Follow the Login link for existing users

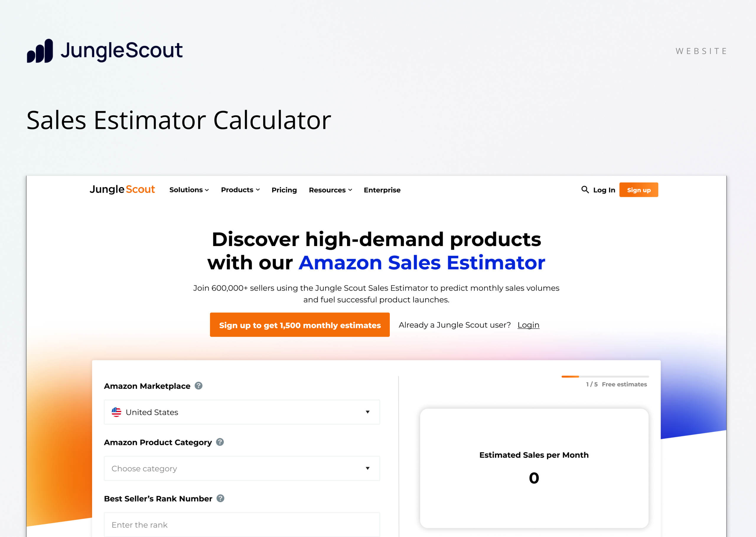coord(528,325)
